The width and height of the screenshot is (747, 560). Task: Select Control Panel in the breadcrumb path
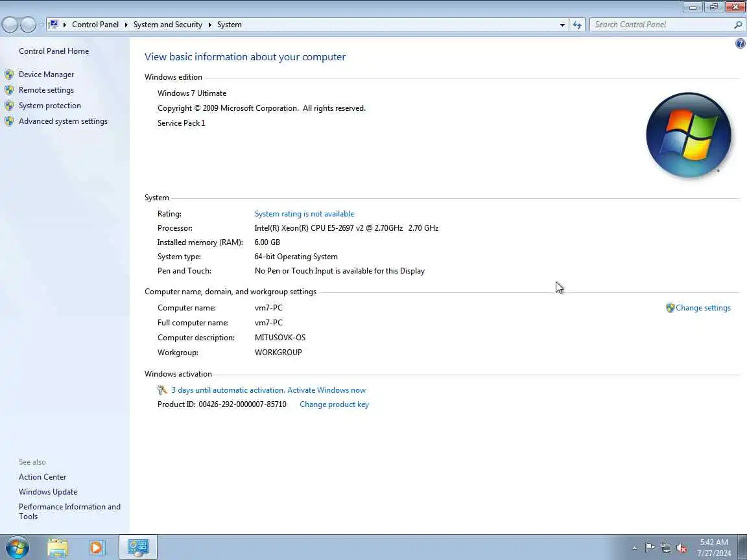click(95, 25)
